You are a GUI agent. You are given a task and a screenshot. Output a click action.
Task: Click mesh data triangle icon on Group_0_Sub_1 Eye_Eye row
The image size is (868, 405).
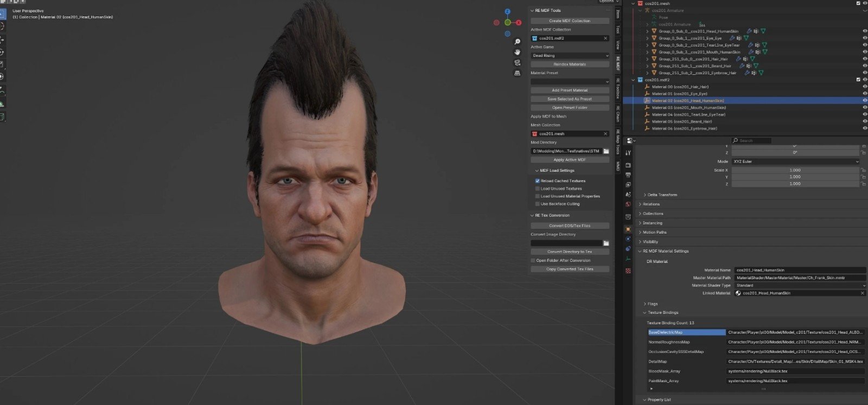click(746, 38)
